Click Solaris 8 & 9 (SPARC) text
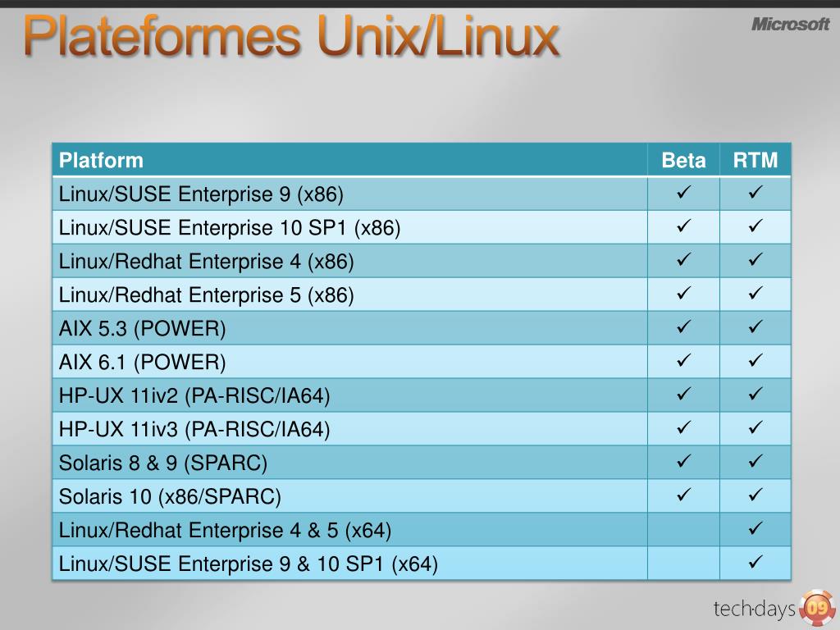Image resolution: width=840 pixels, height=630 pixels. point(163,463)
